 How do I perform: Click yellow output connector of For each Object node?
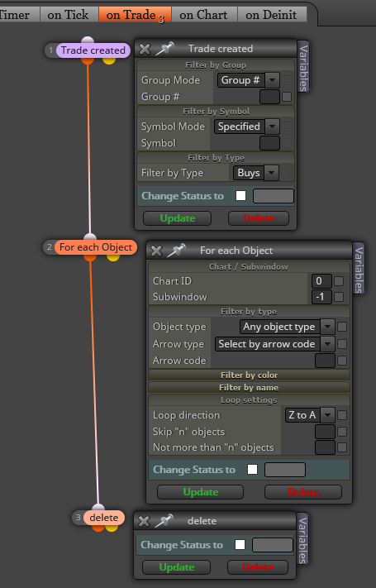point(113,257)
